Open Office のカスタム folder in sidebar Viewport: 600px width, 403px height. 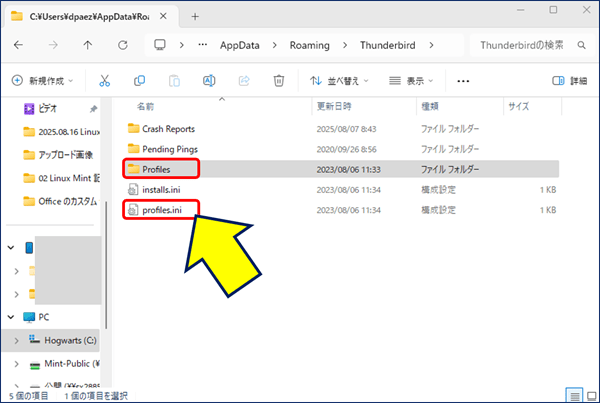[x=60, y=201]
